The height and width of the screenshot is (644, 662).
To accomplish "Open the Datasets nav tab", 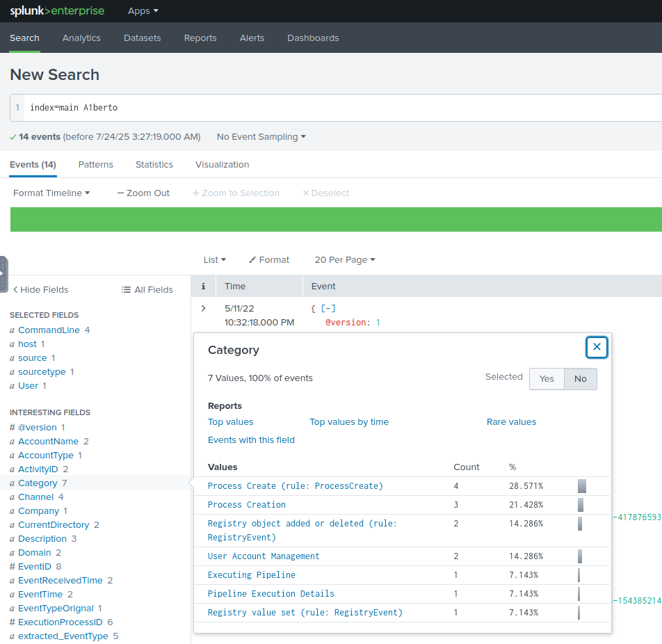I will pos(143,38).
